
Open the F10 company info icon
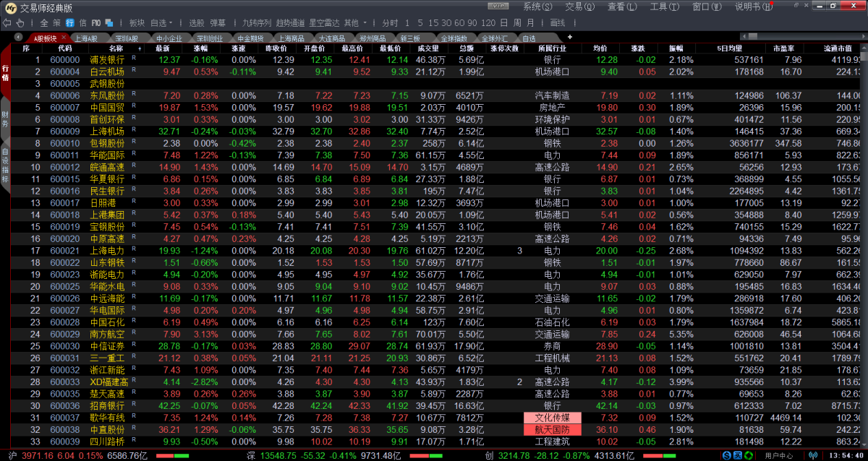point(96,22)
